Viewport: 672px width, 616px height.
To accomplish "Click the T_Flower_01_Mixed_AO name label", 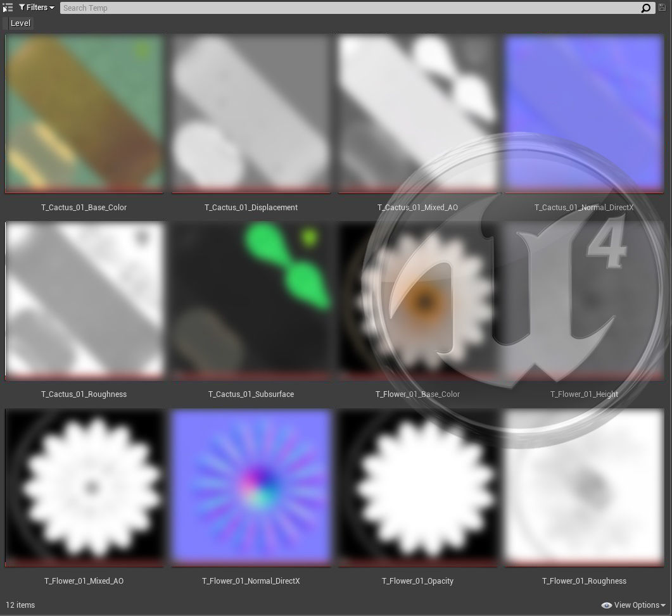I will click(84, 581).
